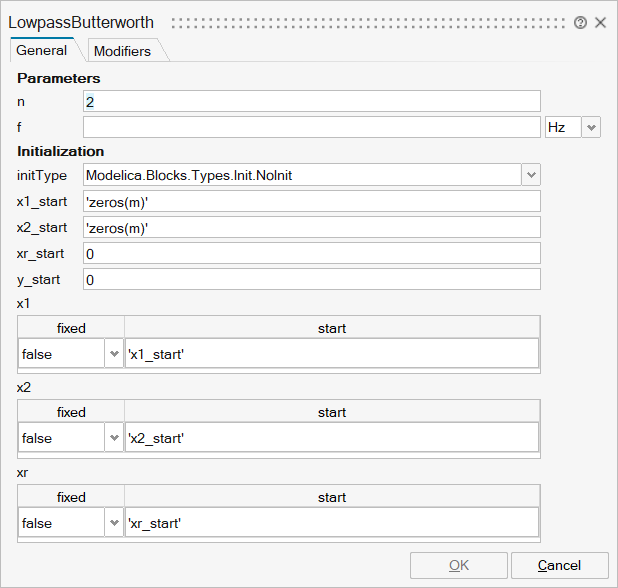
Task: Click the x2 start value field
Action: [331, 438]
